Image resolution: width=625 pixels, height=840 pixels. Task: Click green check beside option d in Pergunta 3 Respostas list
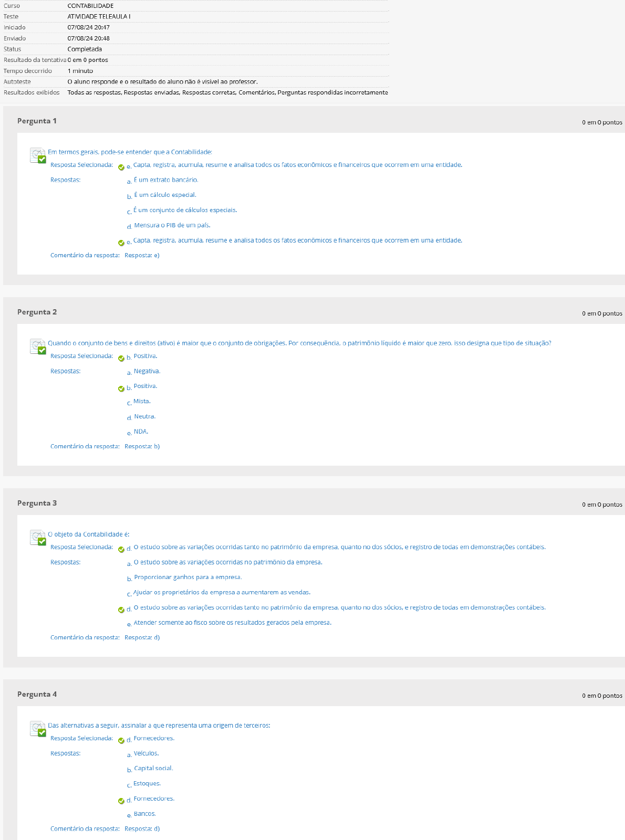(121, 610)
